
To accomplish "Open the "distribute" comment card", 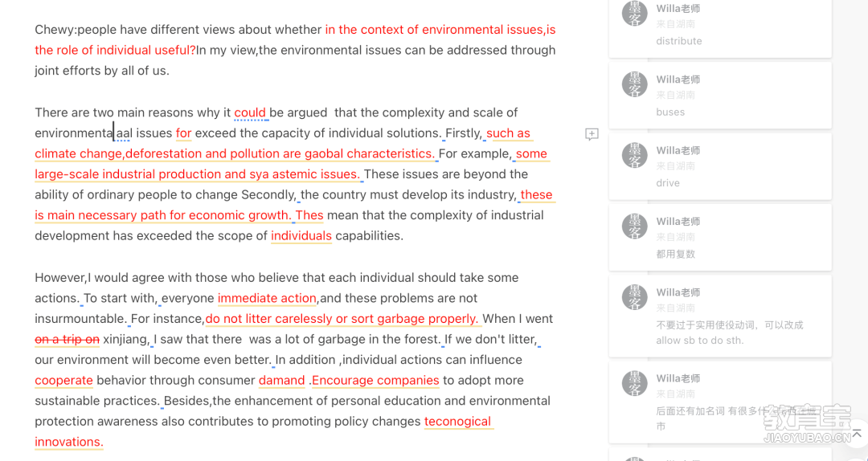I will [x=720, y=27].
